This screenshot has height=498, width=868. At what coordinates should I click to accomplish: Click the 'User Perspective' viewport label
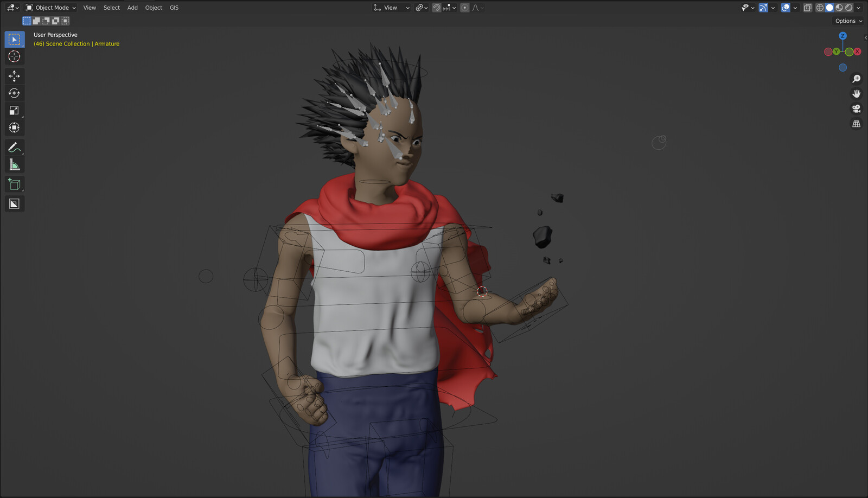pyautogui.click(x=55, y=35)
